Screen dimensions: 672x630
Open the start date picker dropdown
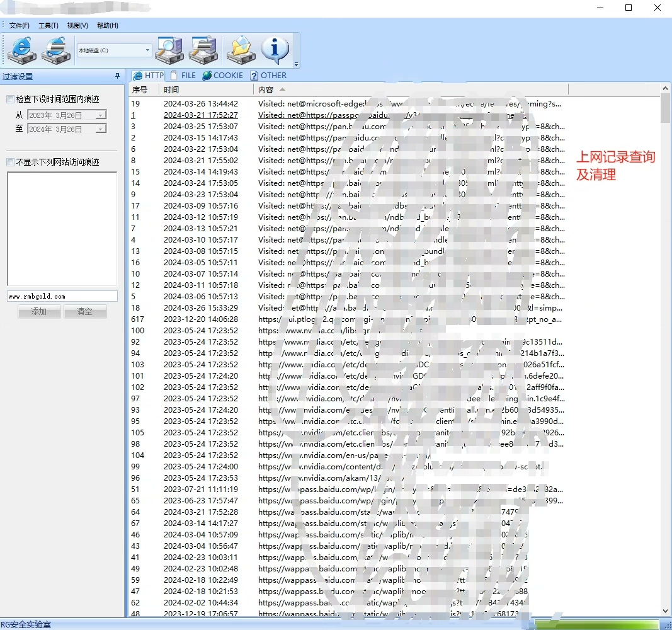100,115
